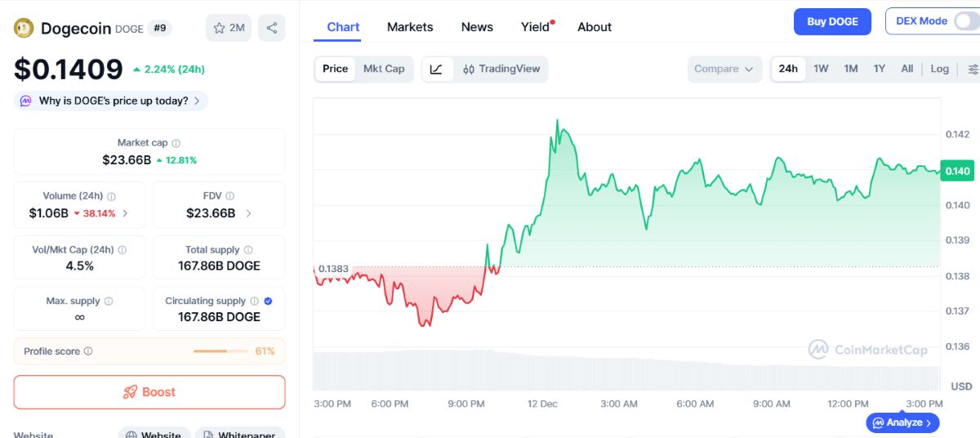Click the 0.142 y-axis label
The height and width of the screenshot is (438, 980).
tap(957, 134)
